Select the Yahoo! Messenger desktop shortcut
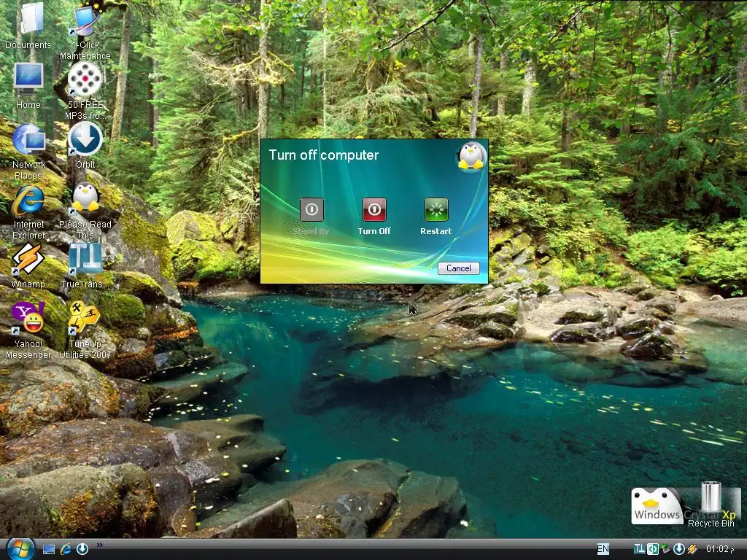The width and height of the screenshot is (747, 560). point(28,330)
